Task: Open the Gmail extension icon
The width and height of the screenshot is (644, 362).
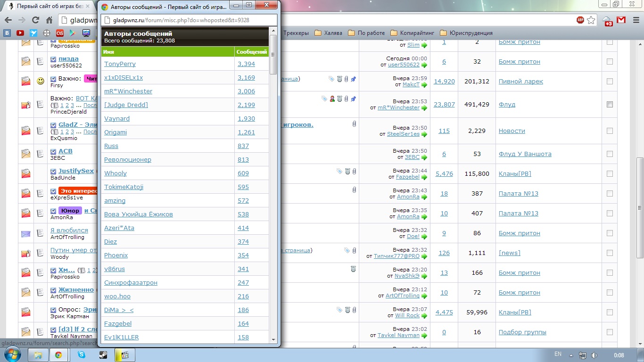Action: tap(621, 20)
